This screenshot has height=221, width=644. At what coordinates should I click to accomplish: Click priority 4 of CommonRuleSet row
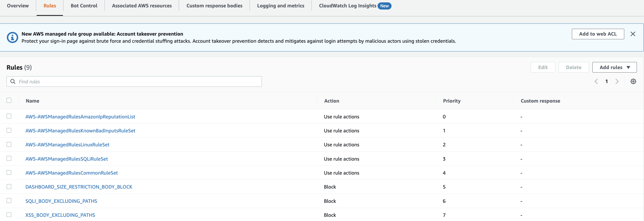coord(444,173)
